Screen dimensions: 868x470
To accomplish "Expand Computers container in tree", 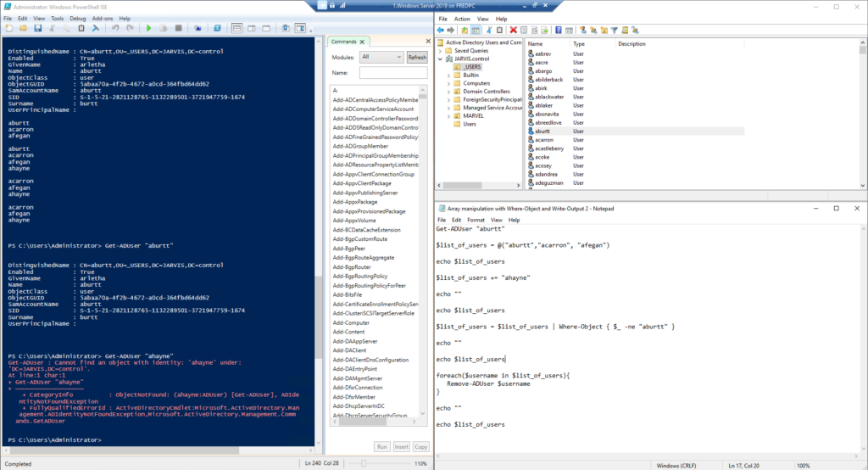I will (x=448, y=83).
